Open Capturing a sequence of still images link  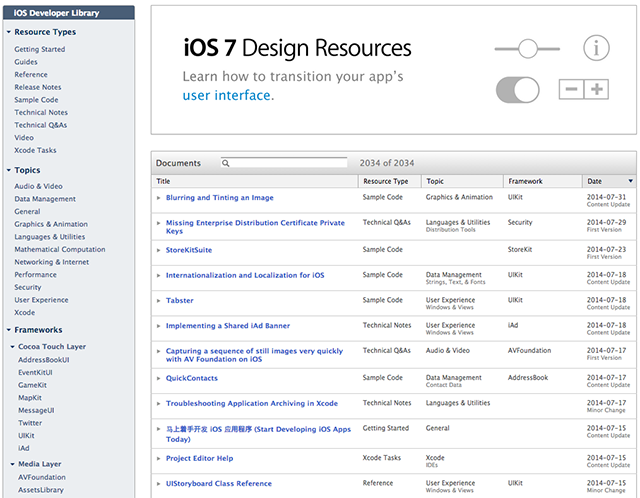click(254, 355)
